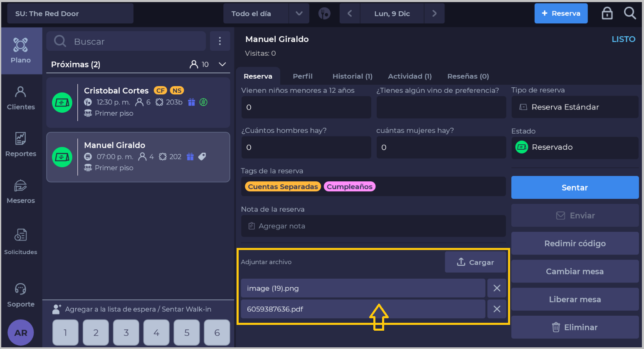Open the Reportes section
This screenshot has width=644, height=349.
point(21,145)
